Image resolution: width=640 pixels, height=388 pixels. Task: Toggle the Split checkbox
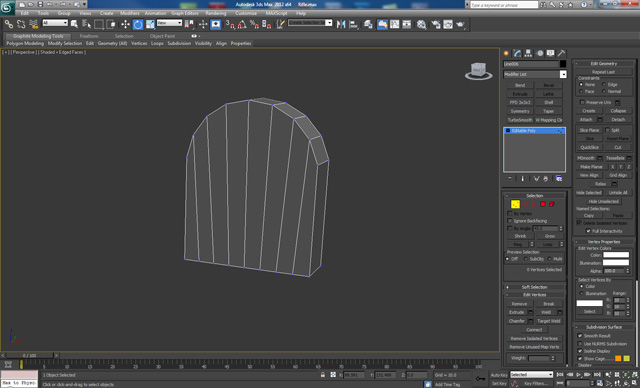607,130
